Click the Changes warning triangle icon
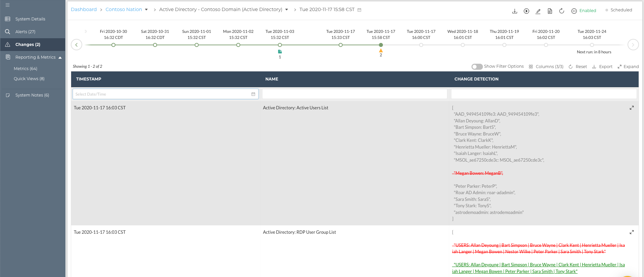This screenshot has width=644, height=277. pyautogui.click(x=8, y=45)
